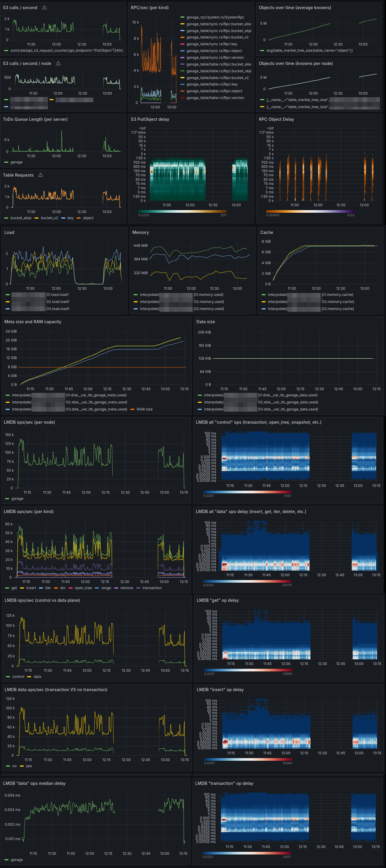The width and height of the screenshot is (386, 868).
Task: Open the 'Load' panel title menu
Action: (x=9, y=232)
